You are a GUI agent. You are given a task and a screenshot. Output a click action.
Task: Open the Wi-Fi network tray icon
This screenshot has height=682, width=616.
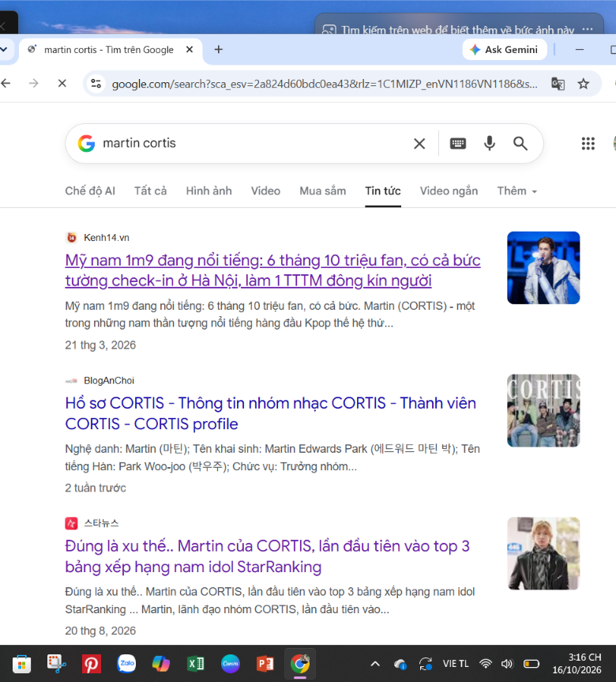pos(486,664)
